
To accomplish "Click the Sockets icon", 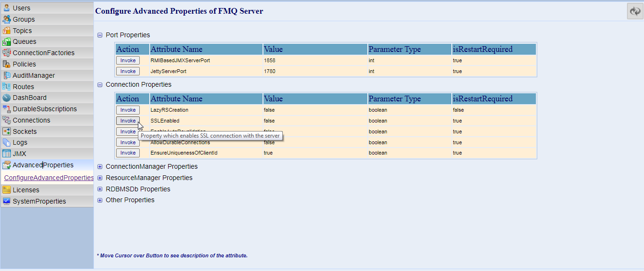I will click(x=6, y=131).
